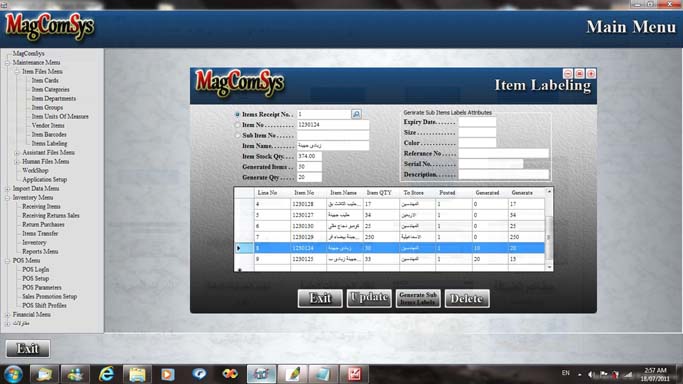Screen dimensions: 683x384
Task: Open the media player taskbar icon
Action: point(168,374)
